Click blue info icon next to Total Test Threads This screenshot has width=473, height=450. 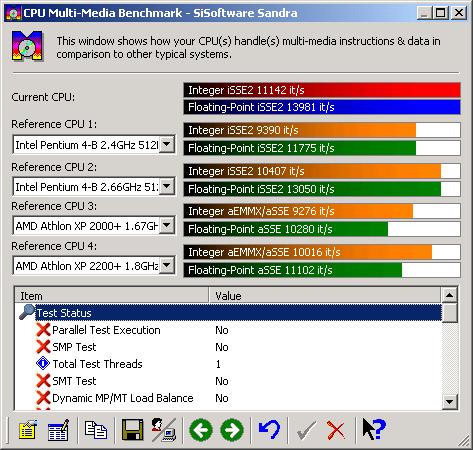point(43,364)
